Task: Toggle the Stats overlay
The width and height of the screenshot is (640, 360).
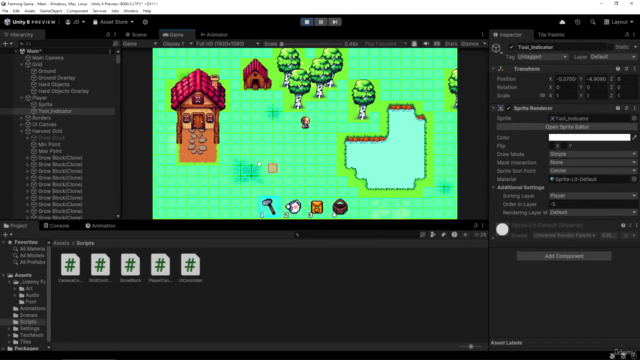Action: [x=451, y=44]
